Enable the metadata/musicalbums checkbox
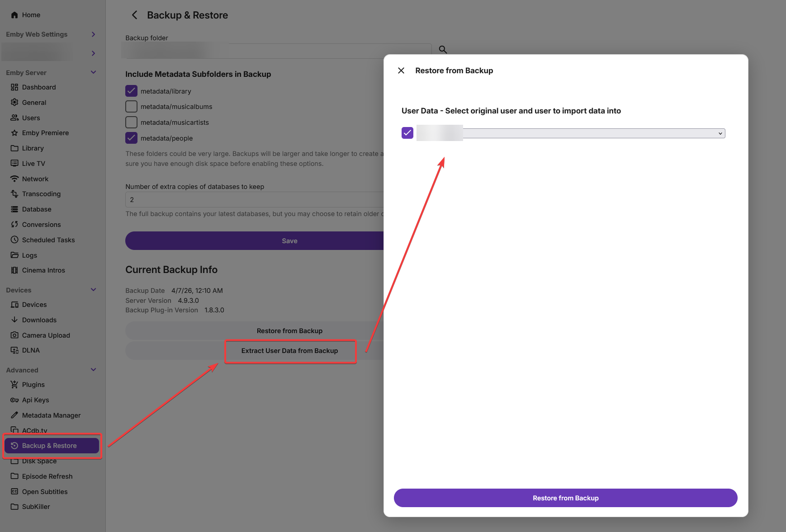 (x=131, y=107)
